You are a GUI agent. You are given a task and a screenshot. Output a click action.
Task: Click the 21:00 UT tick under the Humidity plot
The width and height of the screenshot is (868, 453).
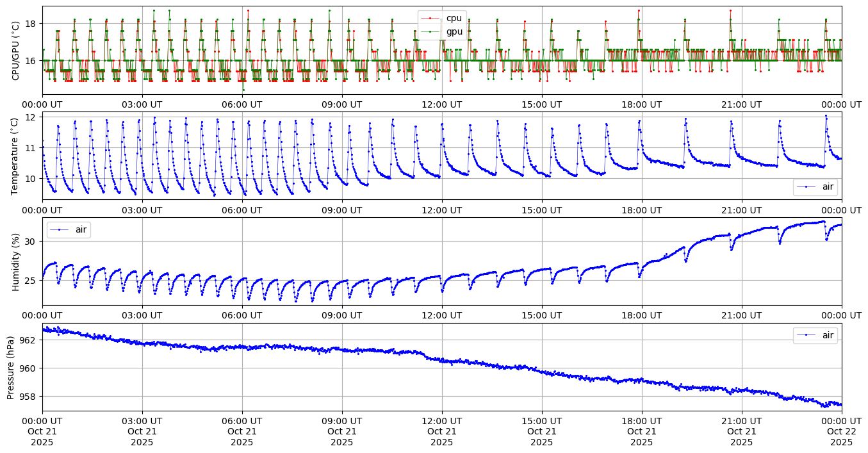742,315
